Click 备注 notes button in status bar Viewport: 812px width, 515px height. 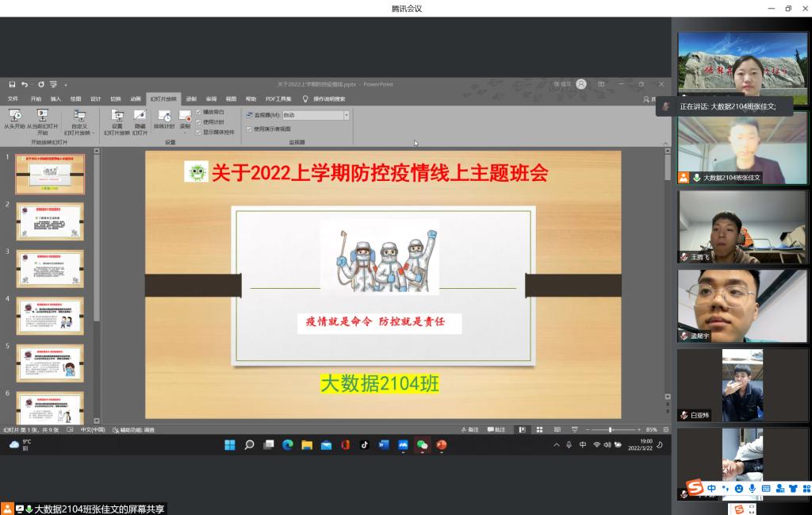(470, 429)
